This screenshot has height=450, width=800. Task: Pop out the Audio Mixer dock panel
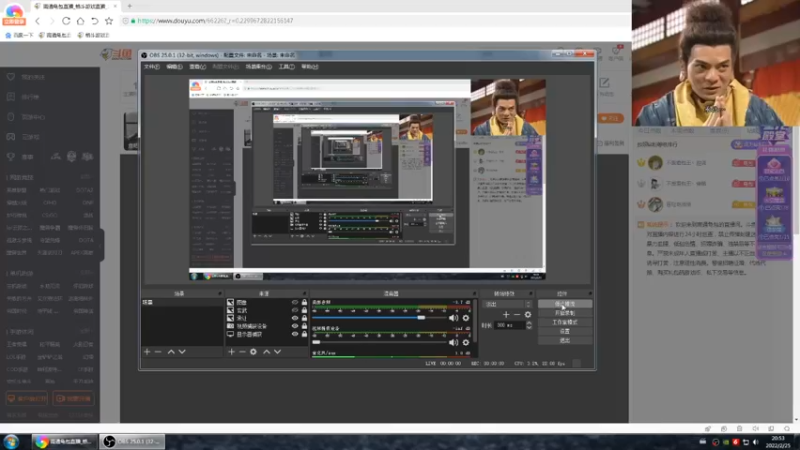coord(474,293)
